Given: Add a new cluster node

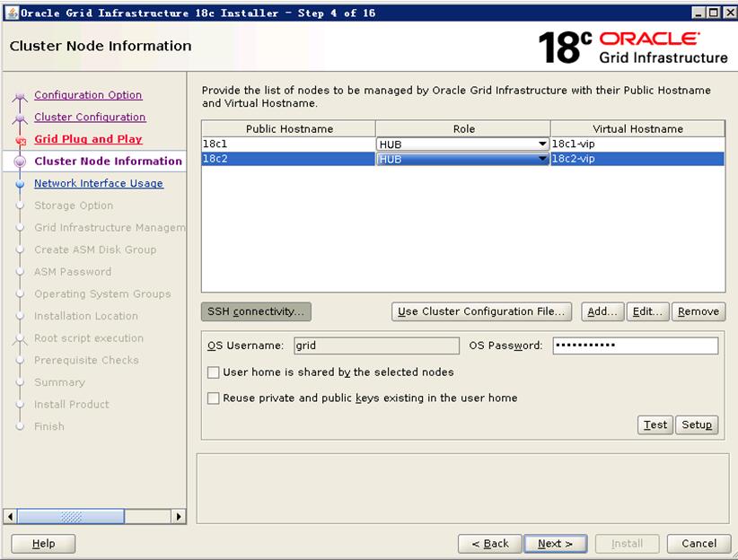Looking at the screenshot, I should click(602, 311).
